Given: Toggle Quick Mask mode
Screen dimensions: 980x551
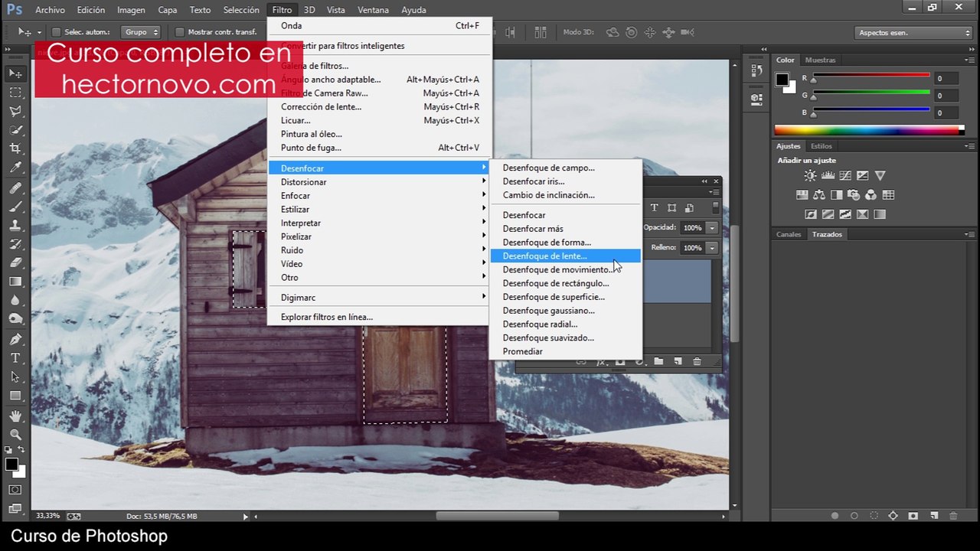Looking at the screenshot, I should pyautogui.click(x=15, y=490).
